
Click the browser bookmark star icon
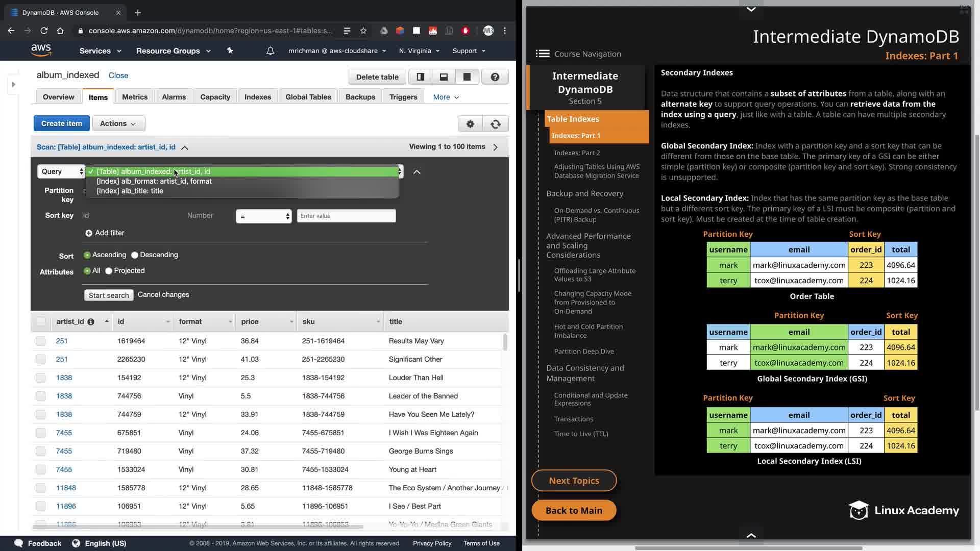[363, 31]
